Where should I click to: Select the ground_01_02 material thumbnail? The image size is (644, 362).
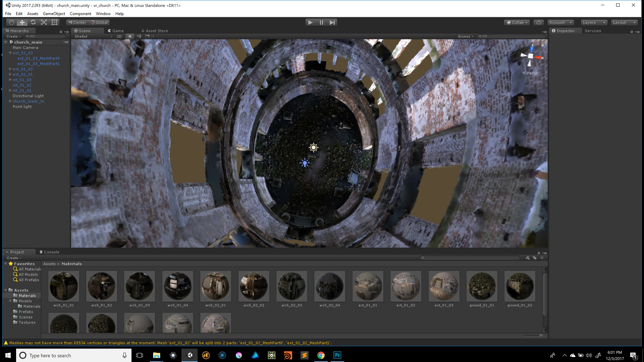point(520,286)
